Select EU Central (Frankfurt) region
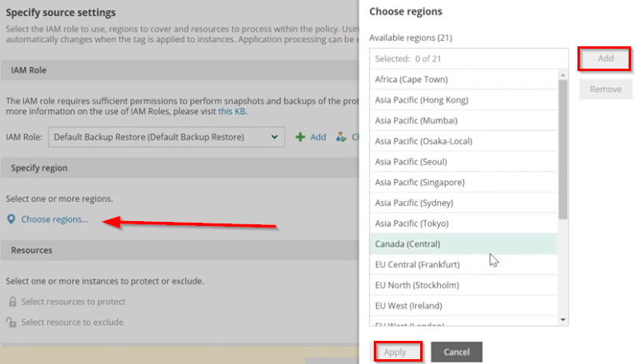 pyautogui.click(x=463, y=265)
